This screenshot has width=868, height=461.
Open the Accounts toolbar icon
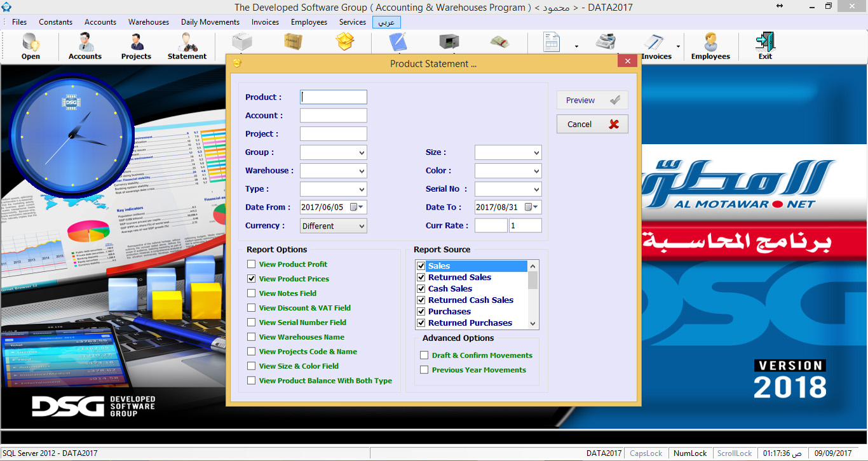click(85, 46)
